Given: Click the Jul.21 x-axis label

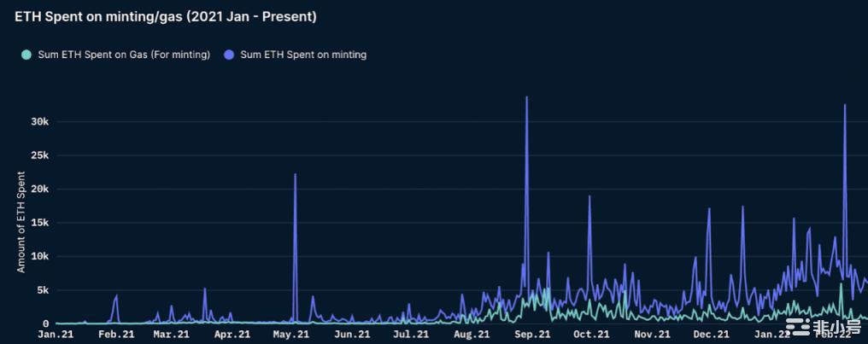Looking at the screenshot, I should (x=412, y=335).
